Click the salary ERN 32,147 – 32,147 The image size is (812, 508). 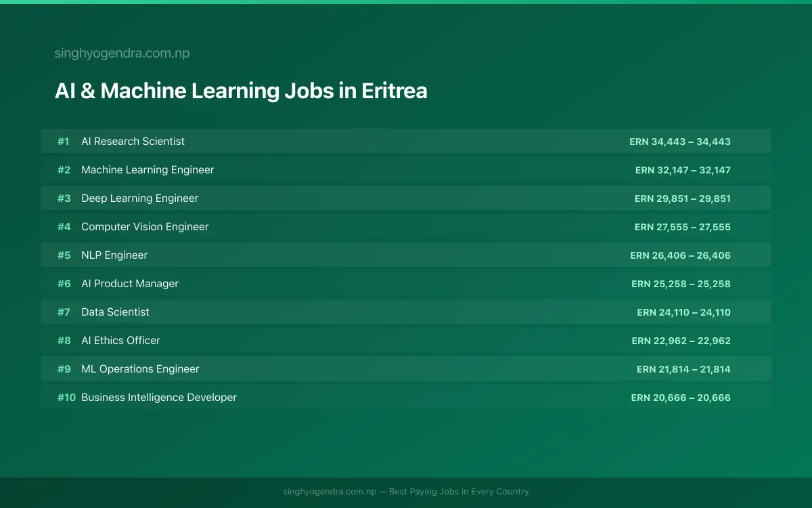pos(683,170)
